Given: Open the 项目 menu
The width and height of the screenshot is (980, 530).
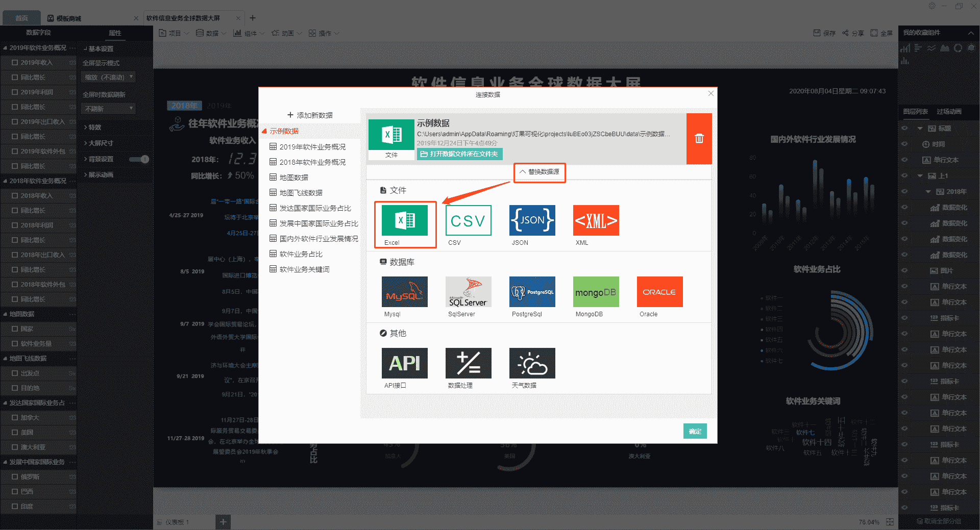Looking at the screenshot, I should 174,33.
